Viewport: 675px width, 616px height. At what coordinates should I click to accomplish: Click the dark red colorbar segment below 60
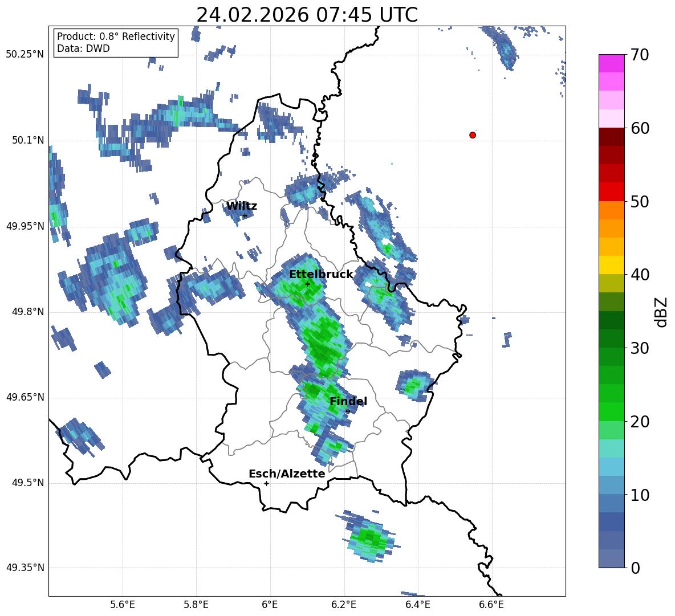612,137
